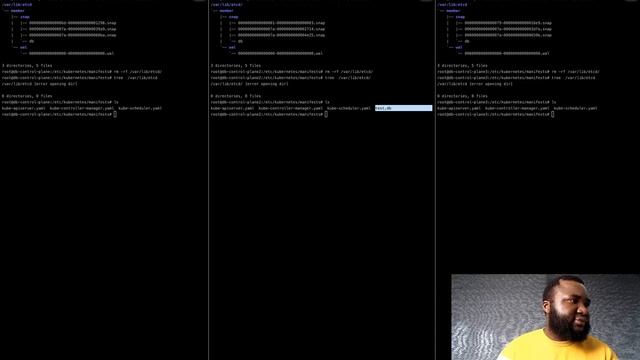640x360 pixels.
Task: Click the 'wal' directory in left pane tree
Action: (x=23, y=47)
